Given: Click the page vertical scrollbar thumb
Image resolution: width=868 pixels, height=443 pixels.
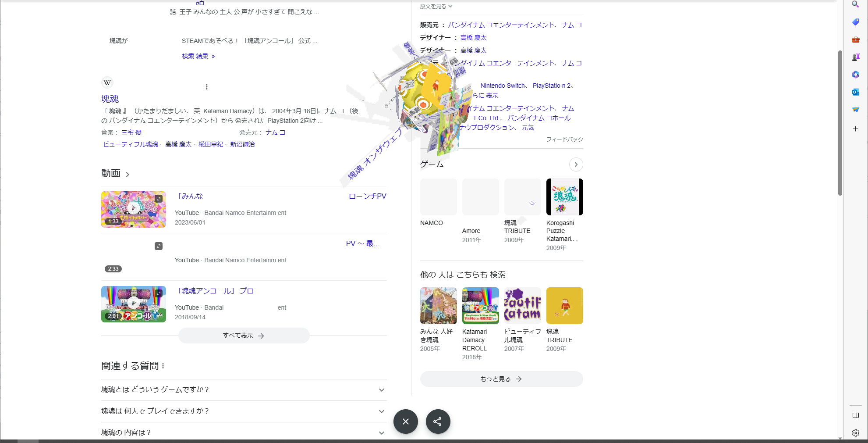Looking at the screenshot, I should (x=840, y=123).
